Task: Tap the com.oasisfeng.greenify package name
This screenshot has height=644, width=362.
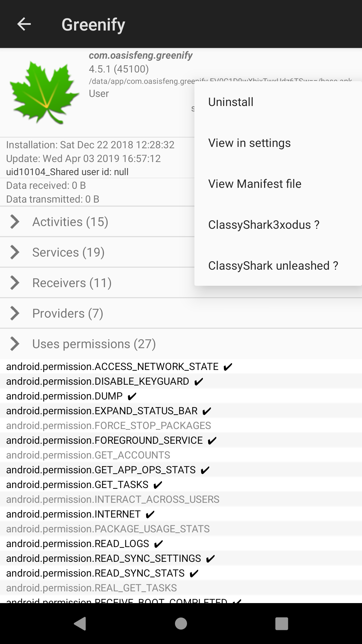Action: coord(140,55)
